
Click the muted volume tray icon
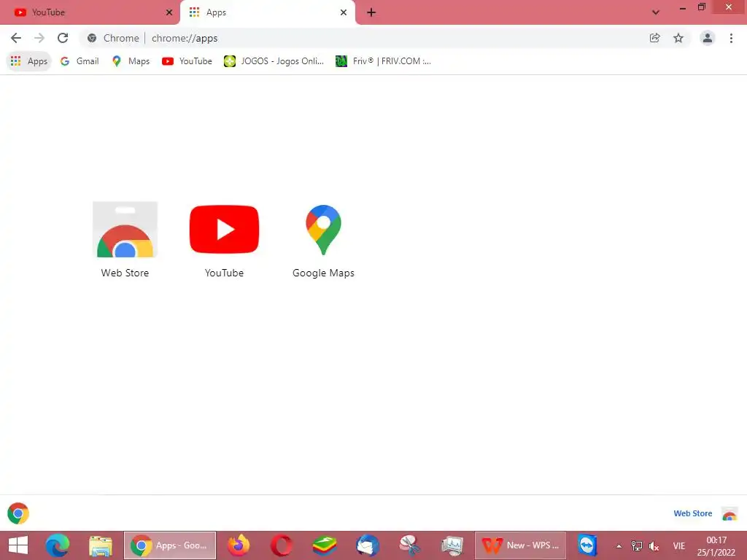click(654, 545)
